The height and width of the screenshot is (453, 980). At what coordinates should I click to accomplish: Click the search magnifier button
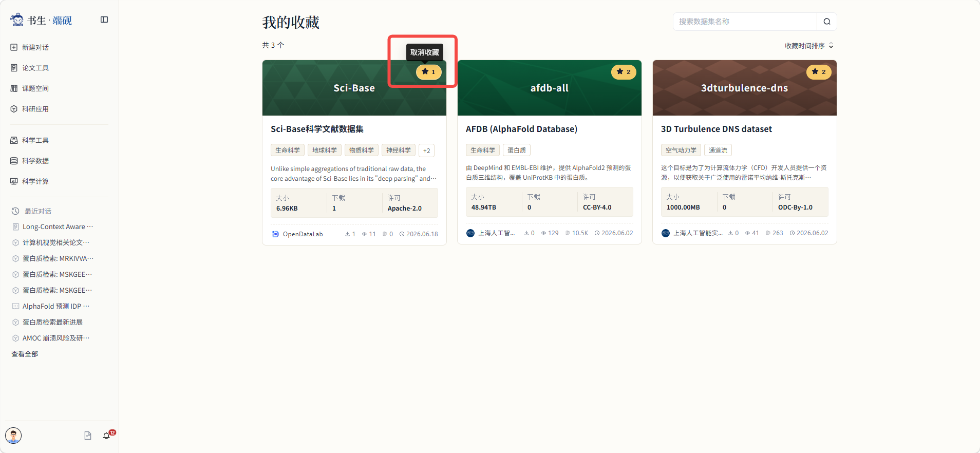(x=827, y=22)
